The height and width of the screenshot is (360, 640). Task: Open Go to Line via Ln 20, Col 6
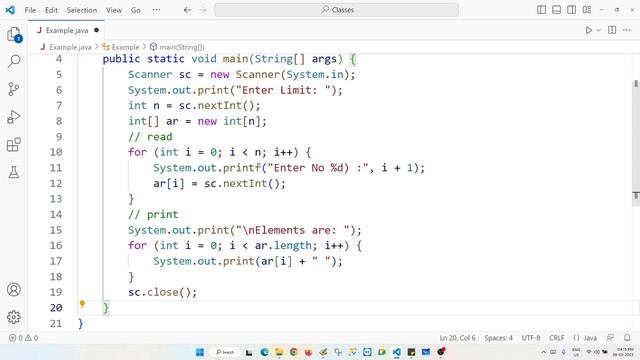click(457, 338)
